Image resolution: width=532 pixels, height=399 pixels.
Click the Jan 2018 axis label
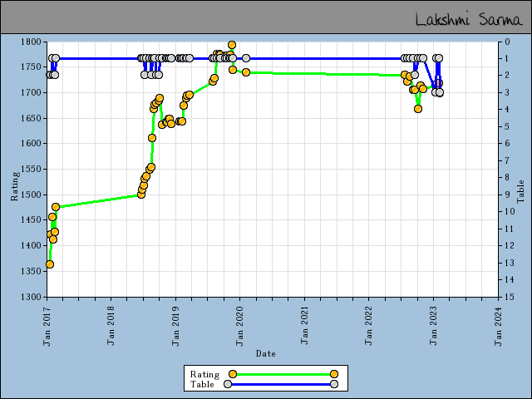point(111,326)
